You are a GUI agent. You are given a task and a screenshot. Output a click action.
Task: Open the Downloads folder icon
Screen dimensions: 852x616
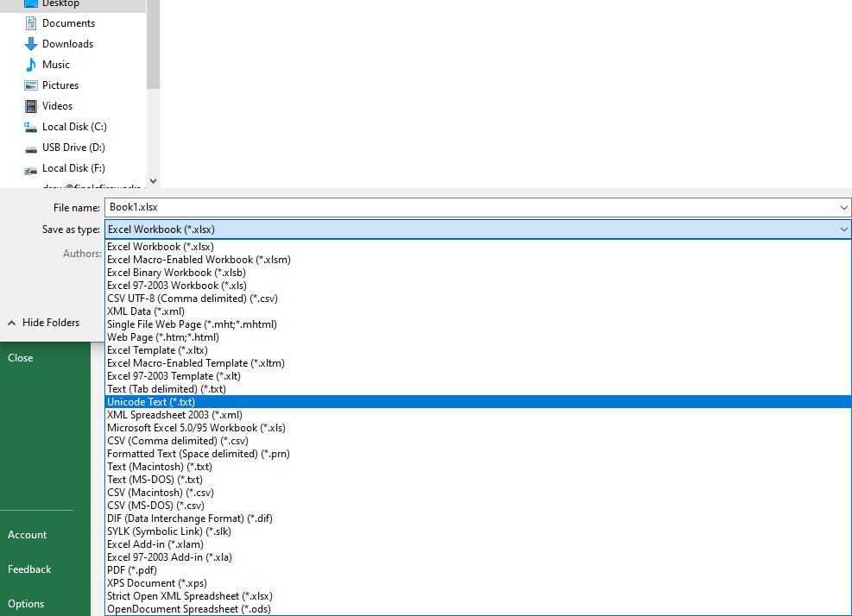pos(31,44)
